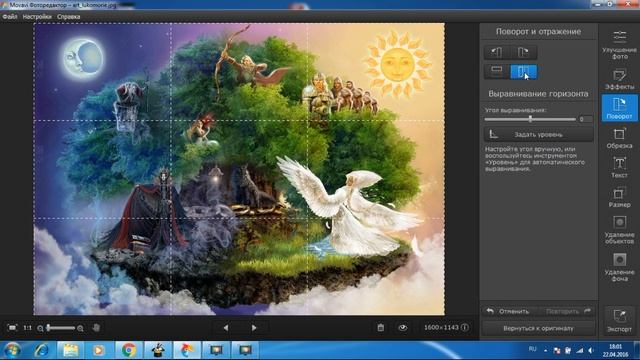This screenshot has width=640, height=360.
Task: Click the image size text 1600×1143
Action: point(441,327)
